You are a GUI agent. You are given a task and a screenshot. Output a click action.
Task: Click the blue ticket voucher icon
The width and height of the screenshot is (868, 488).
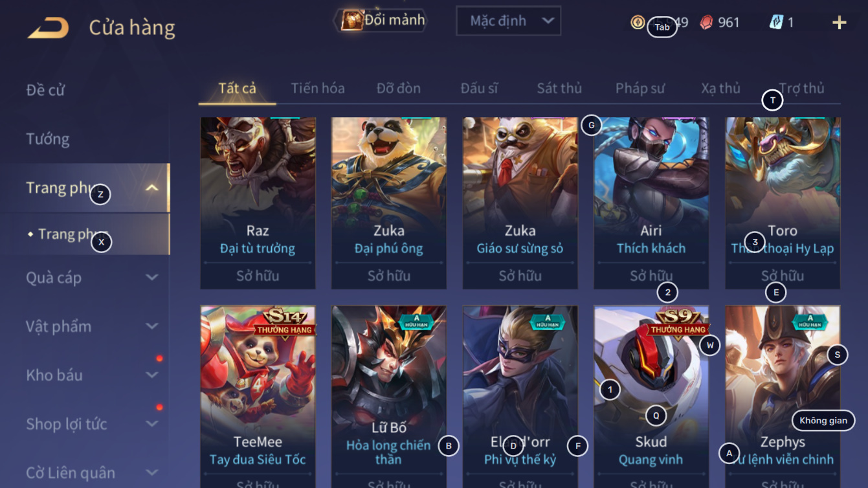click(776, 22)
